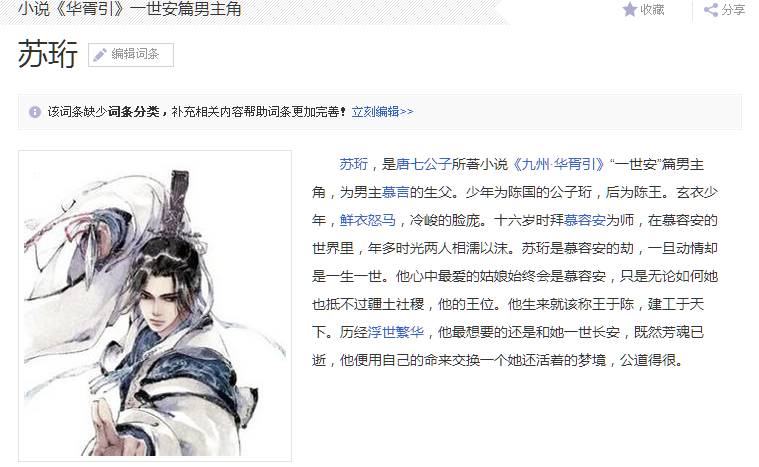Open the 《九州·华胥引》 novel link
Viewport: 759px width, 467px height.
point(558,165)
